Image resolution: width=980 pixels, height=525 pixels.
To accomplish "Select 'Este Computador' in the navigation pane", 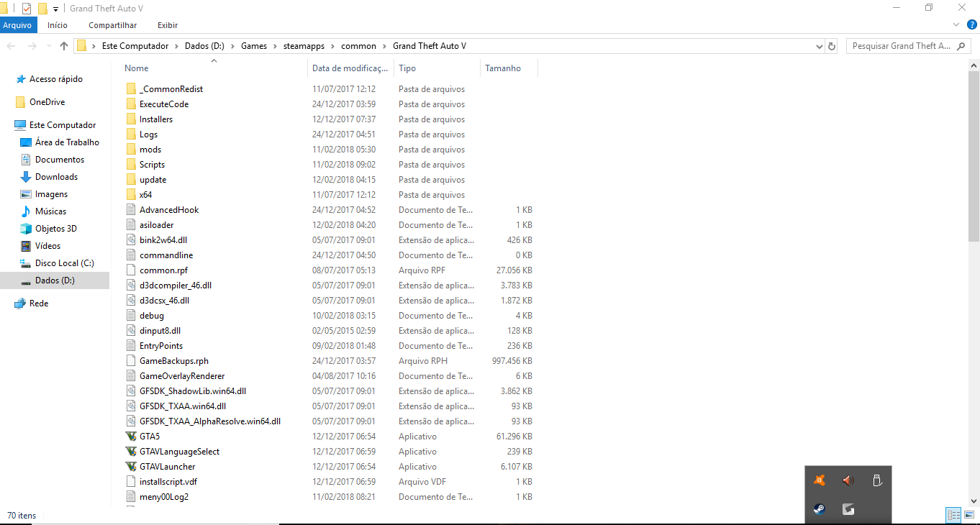I will [x=63, y=125].
